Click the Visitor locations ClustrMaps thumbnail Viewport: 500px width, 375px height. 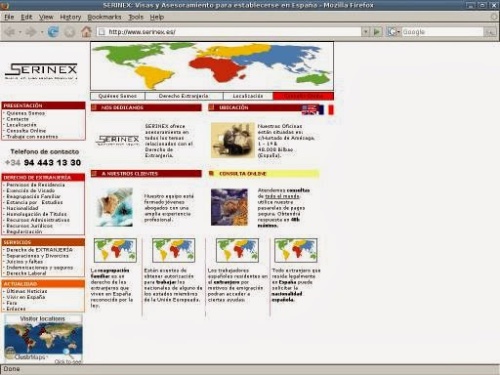43,338
